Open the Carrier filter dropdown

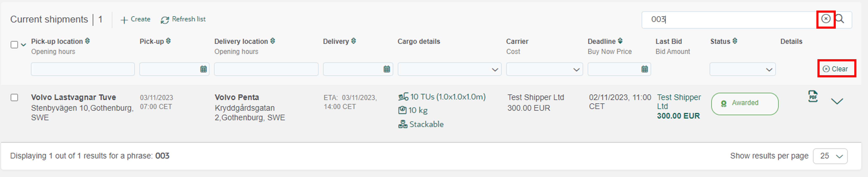tap(544, 69)
